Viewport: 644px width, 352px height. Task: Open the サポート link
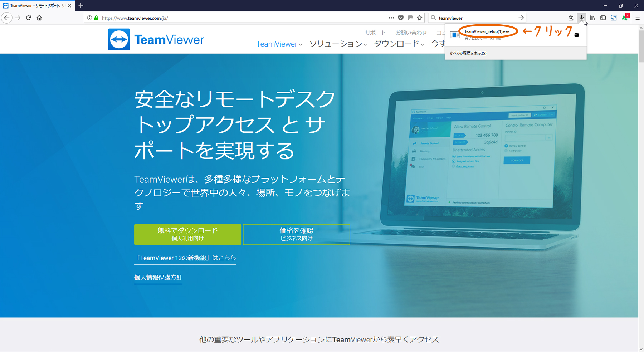[x=375, y=33]
